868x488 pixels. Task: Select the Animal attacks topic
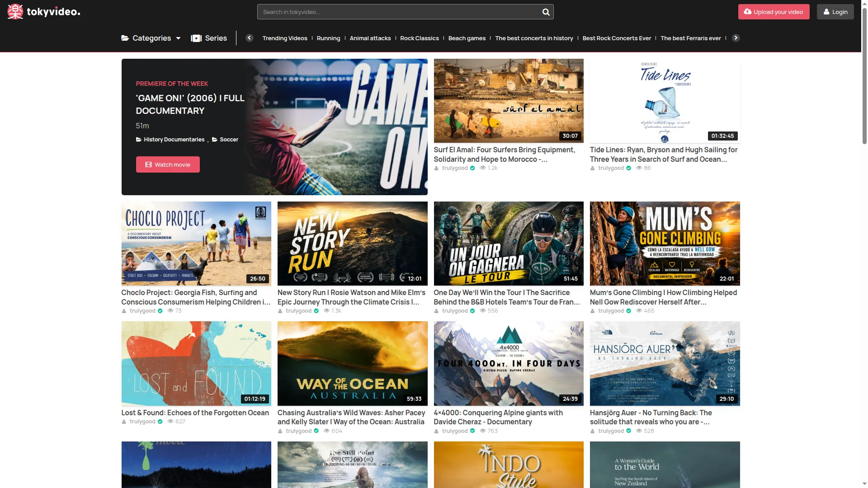370,38
